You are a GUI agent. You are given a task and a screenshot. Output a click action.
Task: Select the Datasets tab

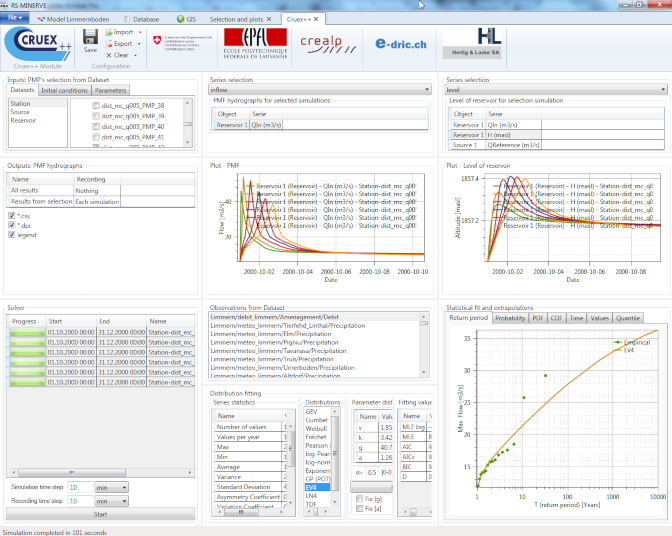coord(22,90)
